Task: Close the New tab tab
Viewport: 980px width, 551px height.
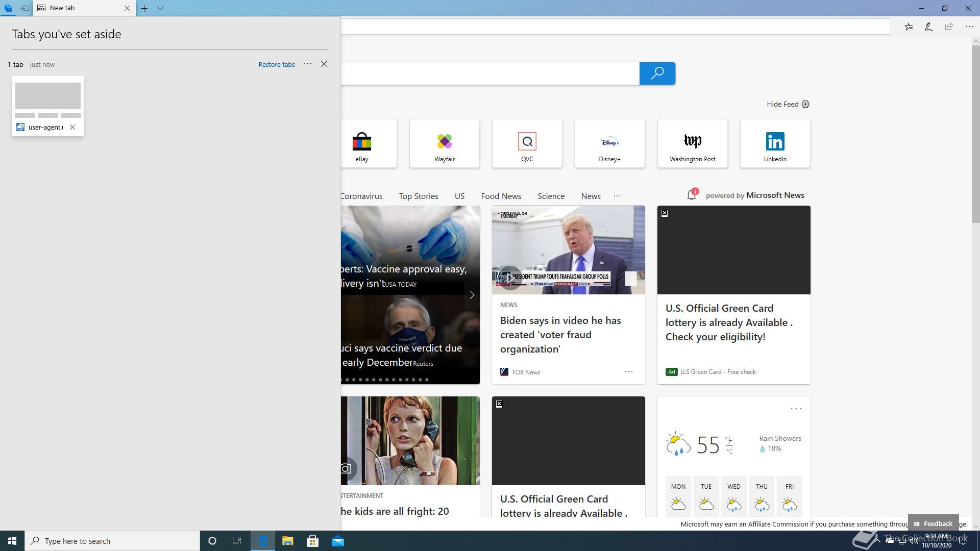Action: click(x=127, y=8)
